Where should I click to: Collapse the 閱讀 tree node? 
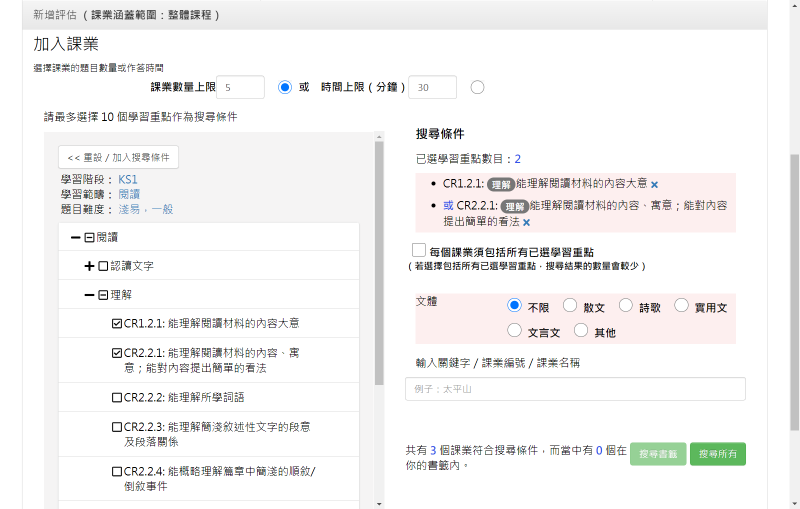point(76,238)
